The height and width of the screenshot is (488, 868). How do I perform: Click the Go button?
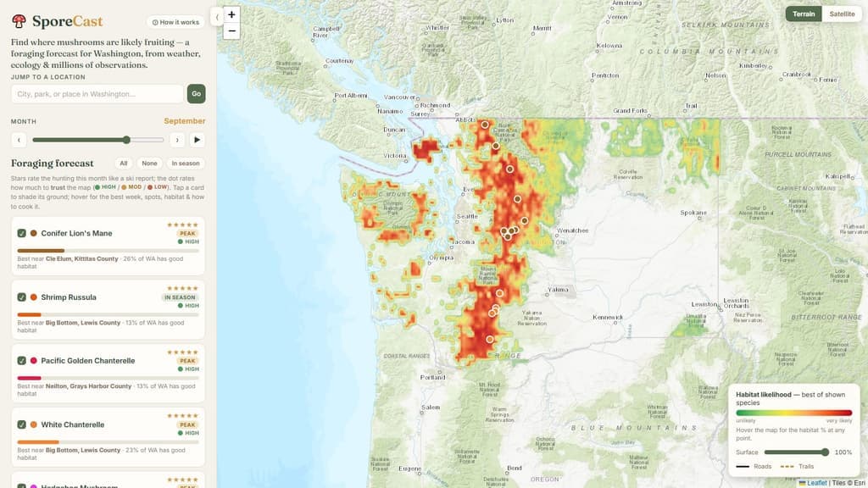tap(196, 94)
